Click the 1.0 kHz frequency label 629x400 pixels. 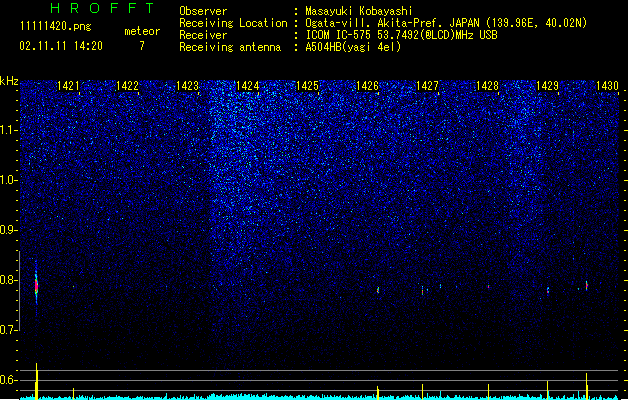pyautogui.click(x=8, y=180)
